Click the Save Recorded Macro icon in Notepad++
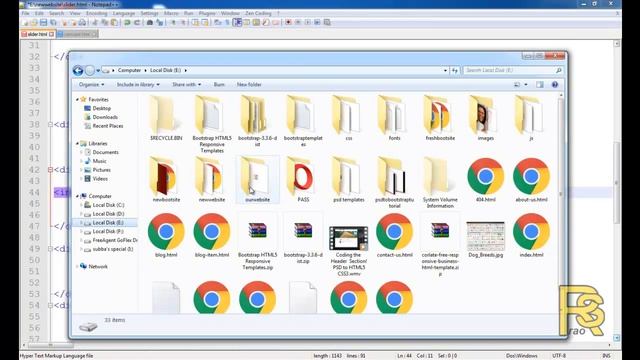Image resolution: width=640 pixels, height=360 pixels. pyautogui.click(x=327, y=22)
